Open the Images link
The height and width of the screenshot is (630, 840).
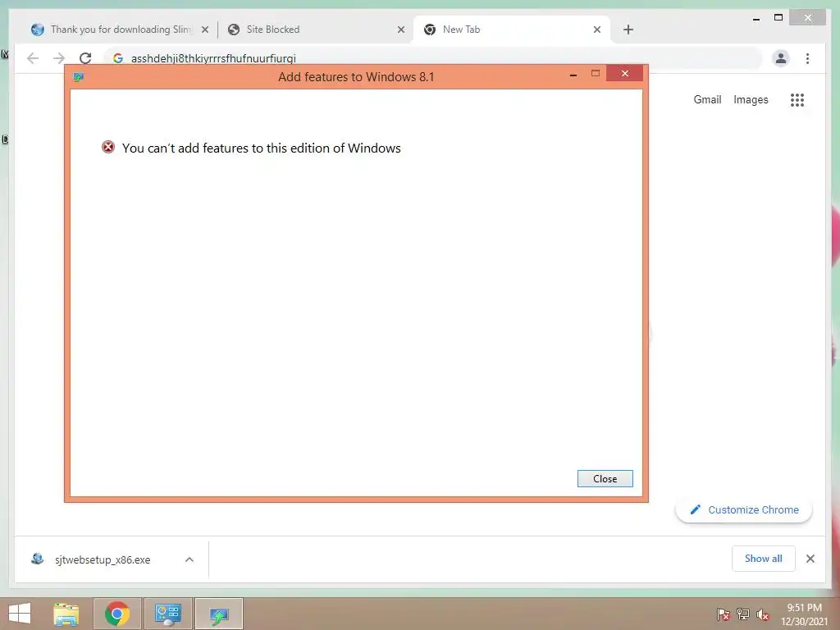click(751, 99)
